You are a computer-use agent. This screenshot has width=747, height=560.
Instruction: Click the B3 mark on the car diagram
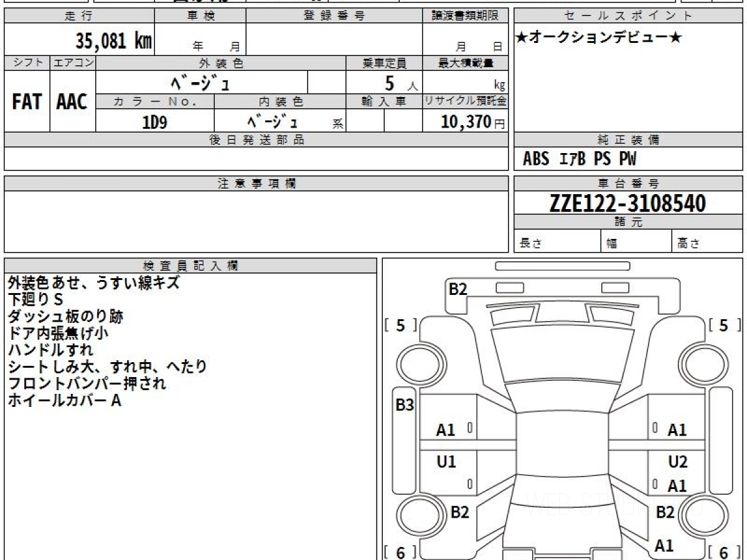(405, 405)
